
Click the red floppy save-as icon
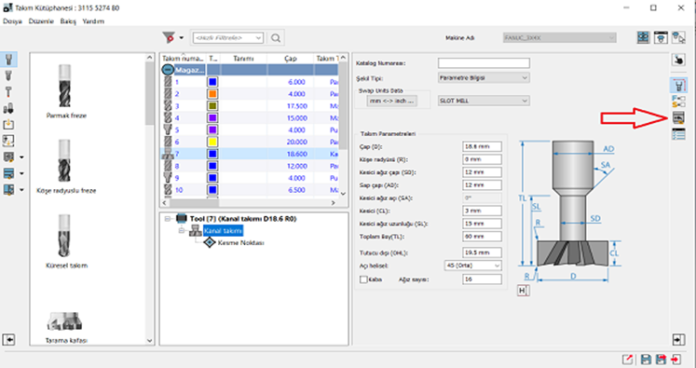661,359
